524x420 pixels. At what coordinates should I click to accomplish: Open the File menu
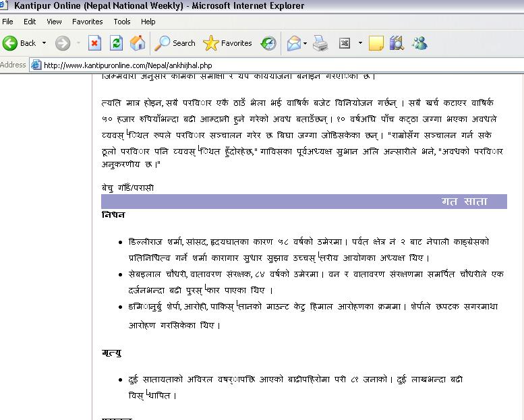click(8, 22)
